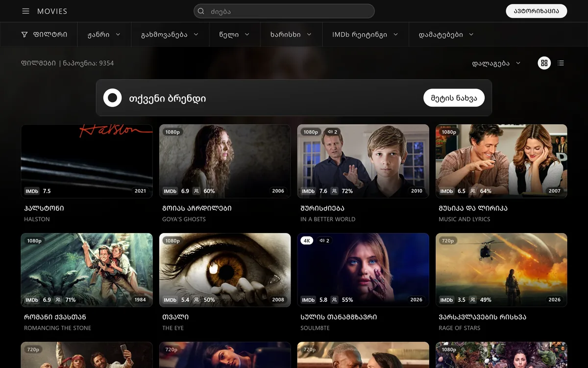This screenshot has height=368, width=588.
Task: Switch to grid view layout
Action: tap(544, 63)
